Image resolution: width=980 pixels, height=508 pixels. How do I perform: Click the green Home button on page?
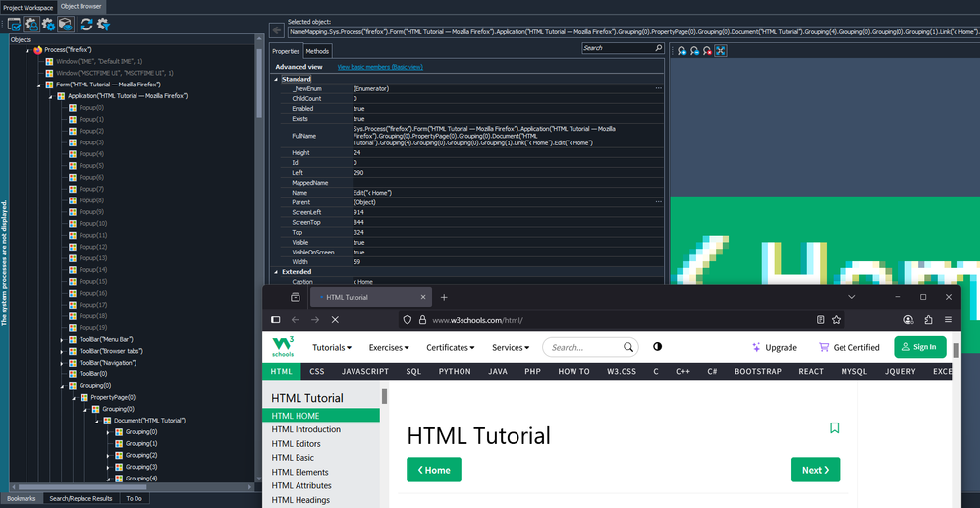click(434, 470)
